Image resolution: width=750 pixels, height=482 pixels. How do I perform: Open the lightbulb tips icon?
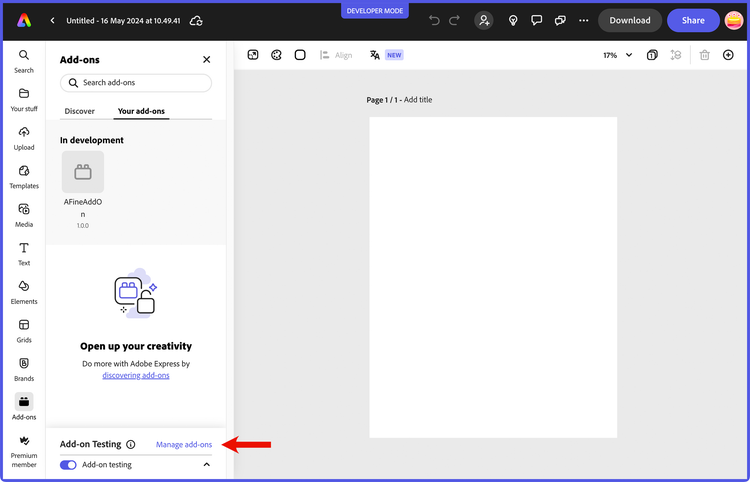point(513,20)
